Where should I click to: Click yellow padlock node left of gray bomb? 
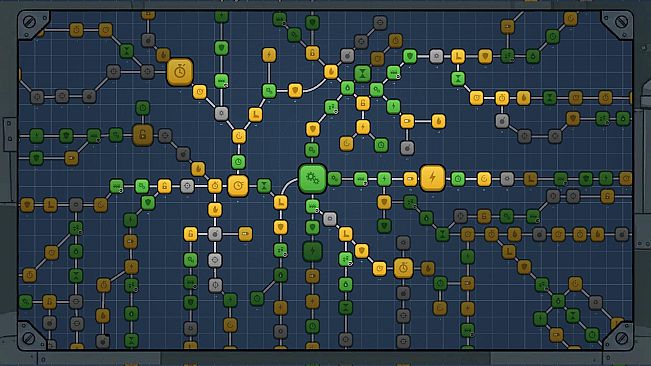tap(190, 234)
